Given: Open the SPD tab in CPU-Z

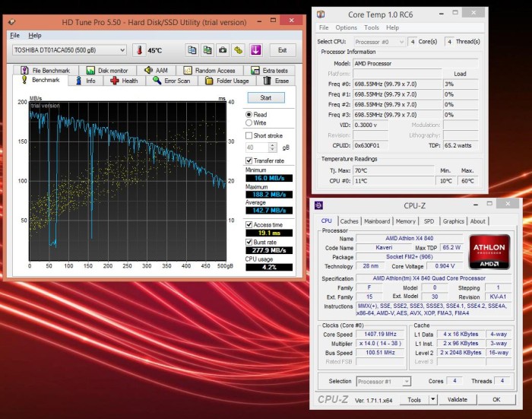Looking at the screenshot, I should (429, 221).
